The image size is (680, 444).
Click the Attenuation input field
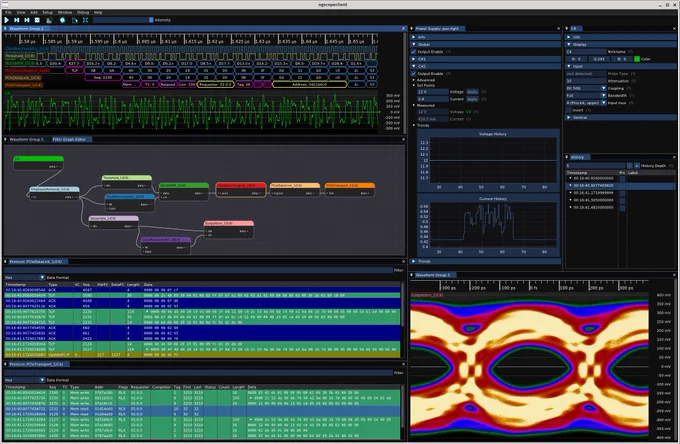pyautogui.click(x=585, y=81)
